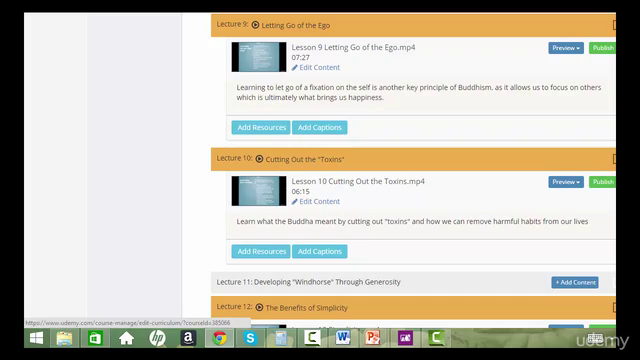
Task: Click the duration '06:15'
Action: click(x=300, y=191)
